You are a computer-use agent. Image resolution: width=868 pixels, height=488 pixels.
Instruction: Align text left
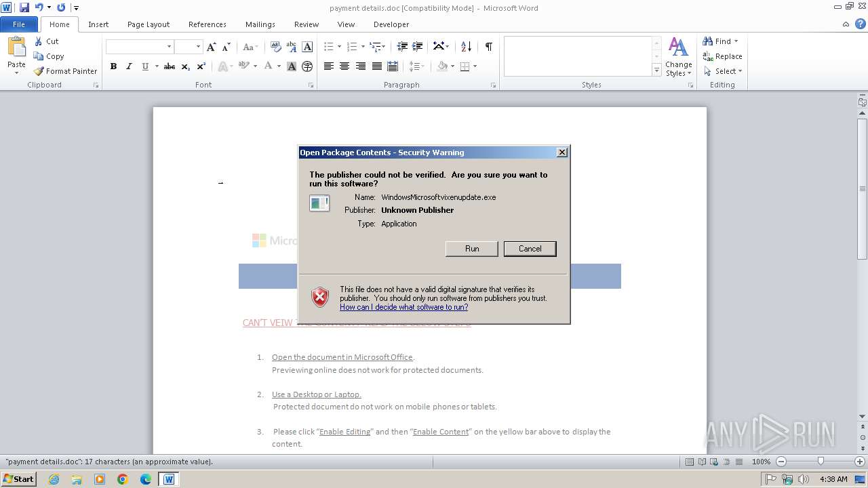pyautogui.click(x=329, y=66)
